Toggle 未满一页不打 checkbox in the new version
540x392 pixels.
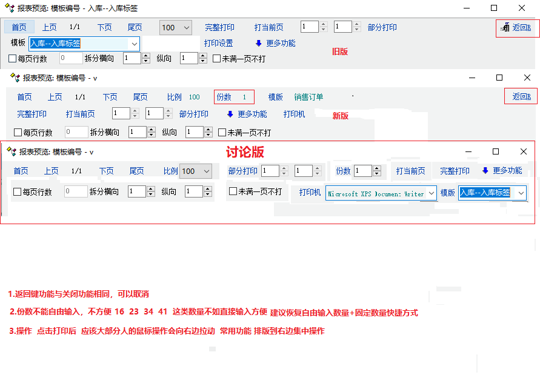(x=222, y=132)
